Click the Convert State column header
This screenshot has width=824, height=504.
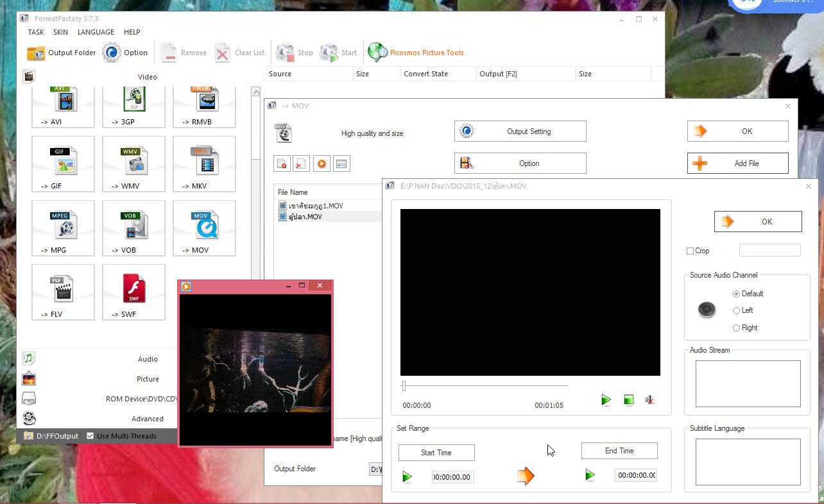pos(438,74)
